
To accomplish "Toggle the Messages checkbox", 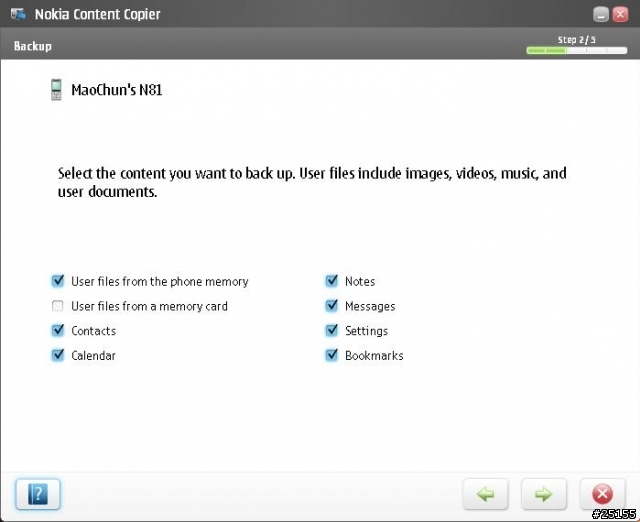I will tap(331, 306).
